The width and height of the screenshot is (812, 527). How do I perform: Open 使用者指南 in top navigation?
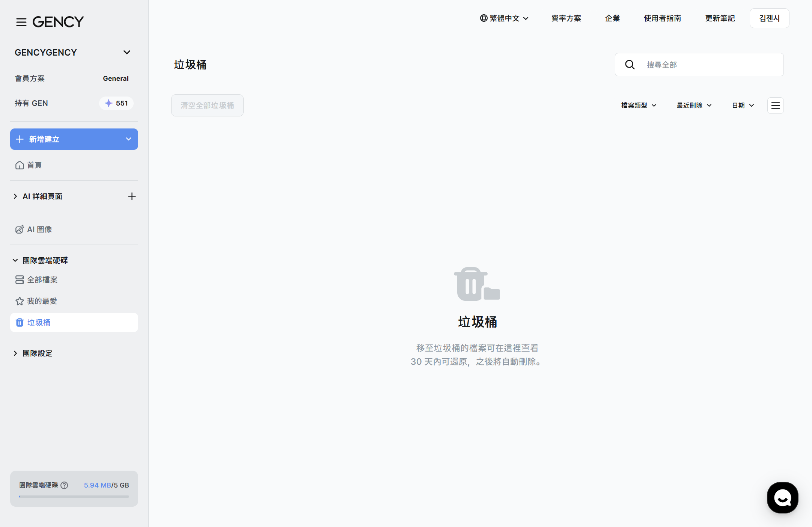point(662,18)
